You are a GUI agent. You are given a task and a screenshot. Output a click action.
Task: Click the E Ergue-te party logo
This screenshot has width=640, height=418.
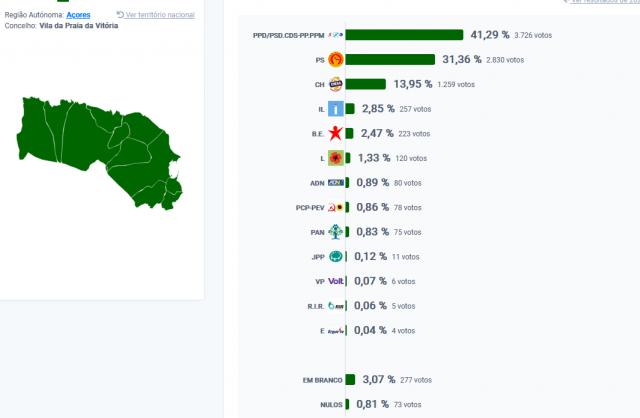336,330
